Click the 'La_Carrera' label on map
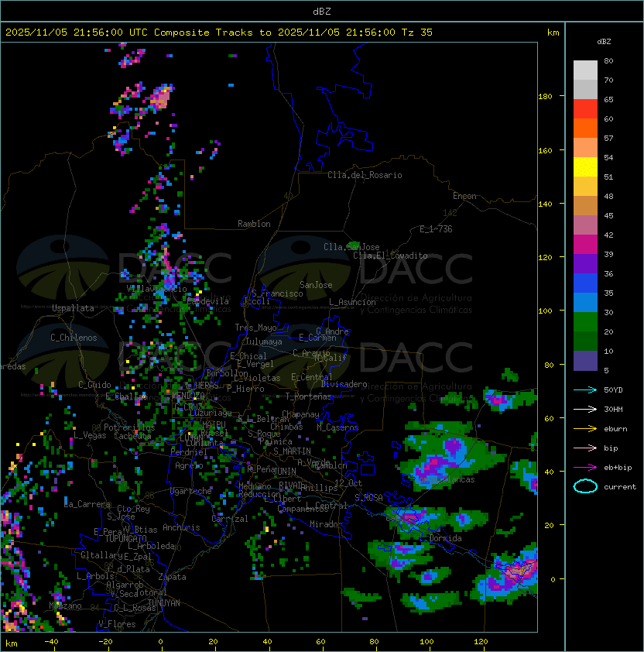Image resolution: width=644 pixels, height=652 pixels. (87, 504)
